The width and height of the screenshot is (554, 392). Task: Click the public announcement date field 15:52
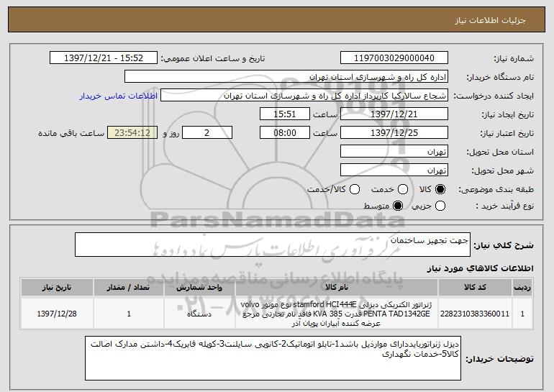tap(104, 58)
